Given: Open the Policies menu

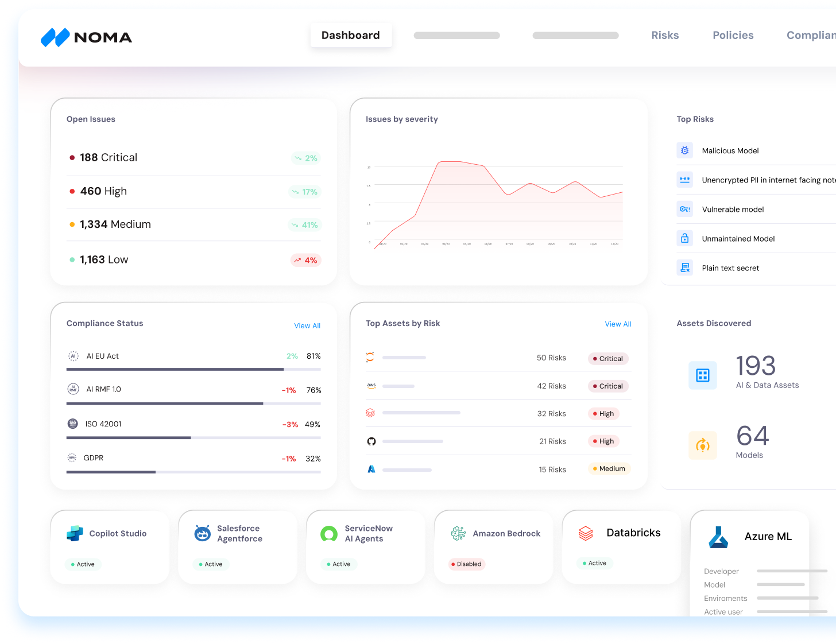Looking at the screenshot, I should [733, 35].
